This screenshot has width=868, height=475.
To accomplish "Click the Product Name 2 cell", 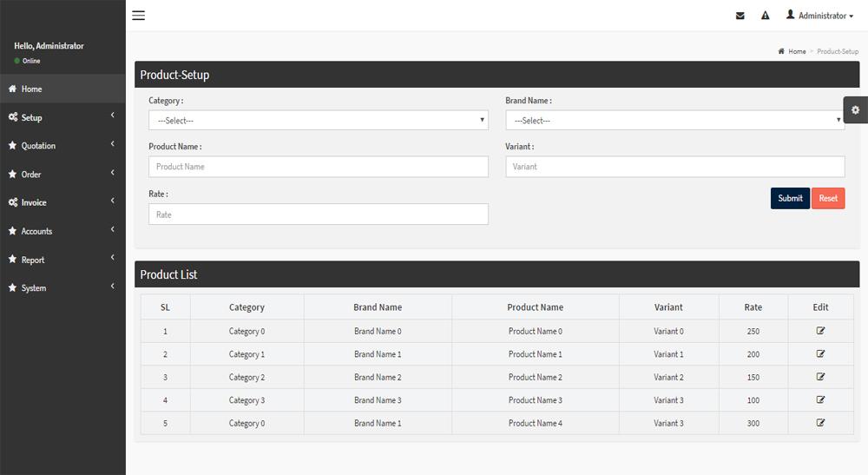I will coord(536,377).
